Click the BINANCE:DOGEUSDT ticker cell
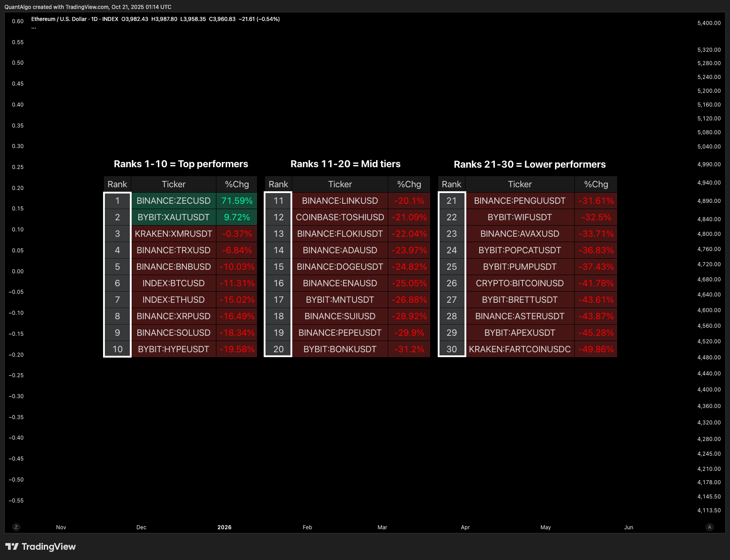The width and height of the screenshot is (730, 560). coord(340,267)
